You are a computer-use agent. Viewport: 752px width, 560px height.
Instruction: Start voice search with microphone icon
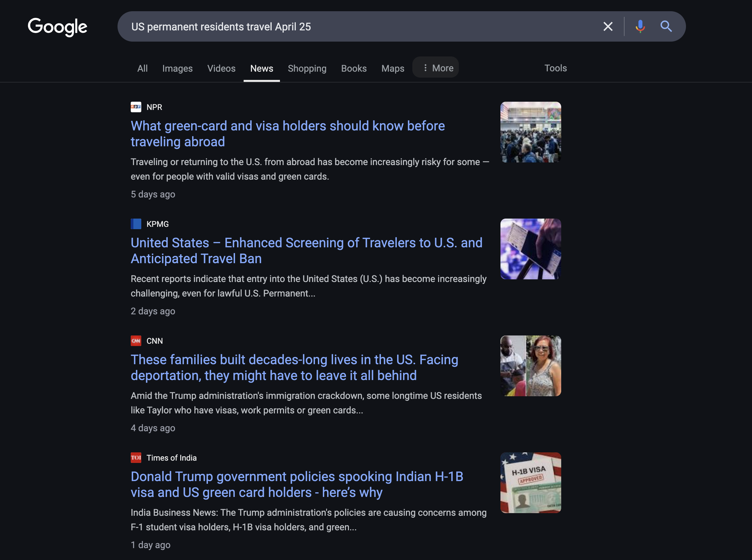point(640,26)
